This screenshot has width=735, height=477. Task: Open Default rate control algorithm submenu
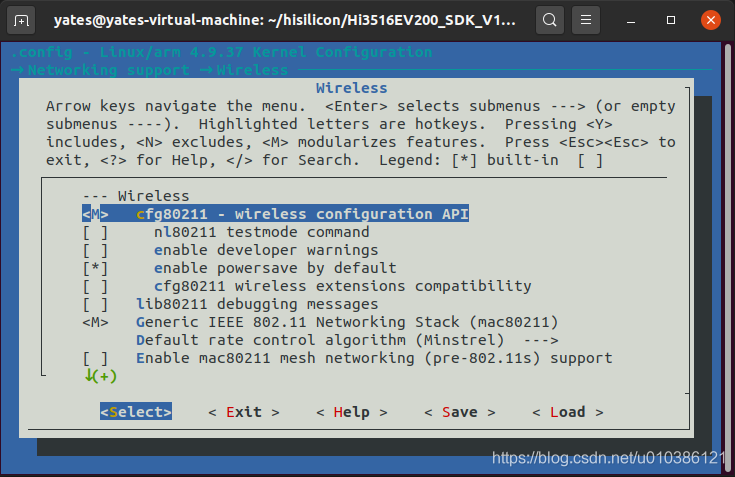pos(347,340)
